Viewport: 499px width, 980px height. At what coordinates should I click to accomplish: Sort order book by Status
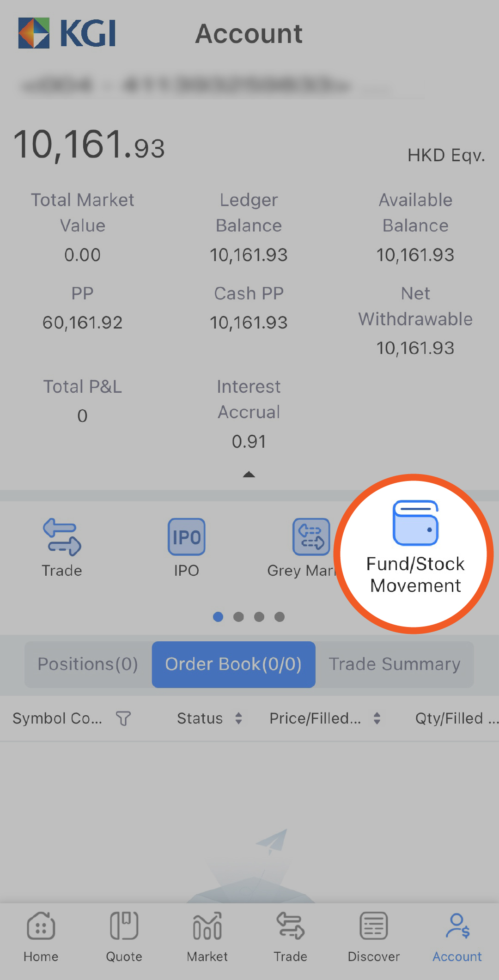pos(238,718)
